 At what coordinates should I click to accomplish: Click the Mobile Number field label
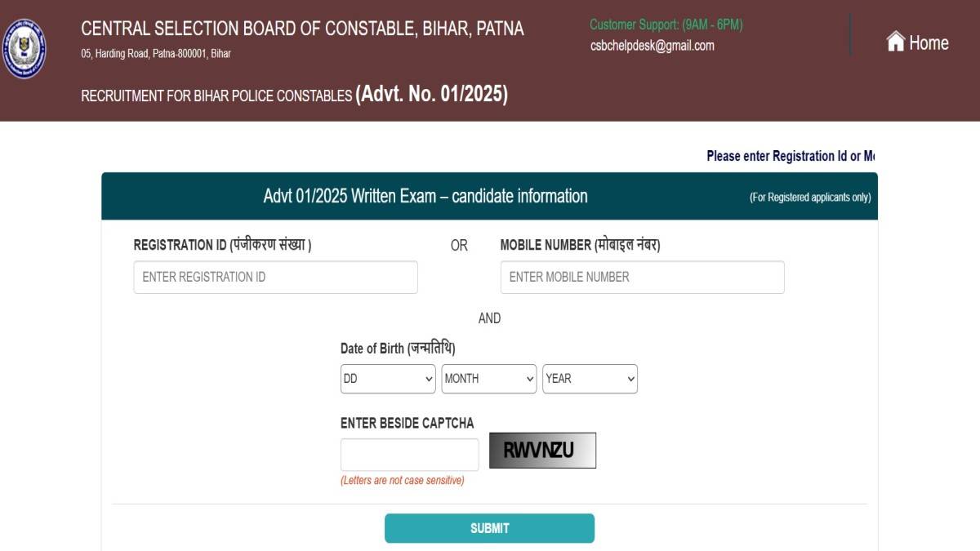pyautogui.click(x=580, y=245)
